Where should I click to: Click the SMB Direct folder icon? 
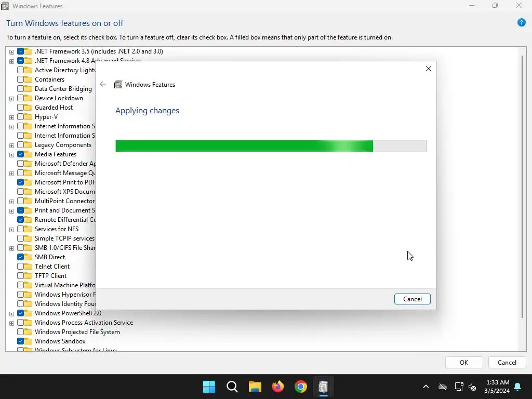pos(28,257)
